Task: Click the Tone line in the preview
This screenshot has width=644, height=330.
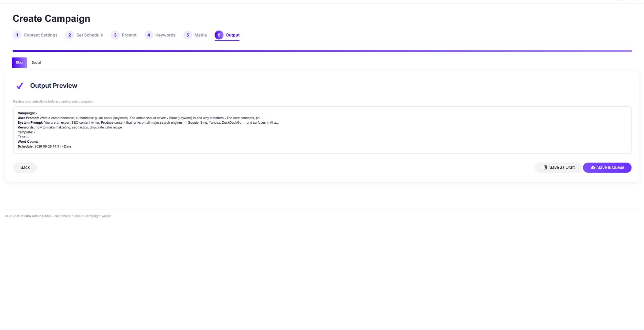Action: (x=23, y=137)
